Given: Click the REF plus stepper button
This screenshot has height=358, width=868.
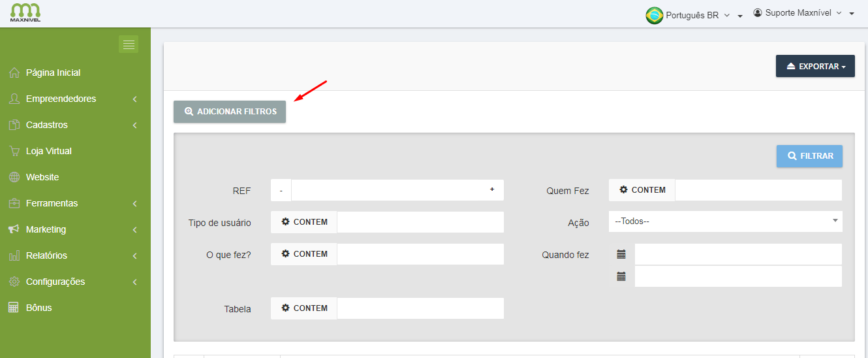Looking at the screenshot, I should pyautogui.click(x=492, y=190).
